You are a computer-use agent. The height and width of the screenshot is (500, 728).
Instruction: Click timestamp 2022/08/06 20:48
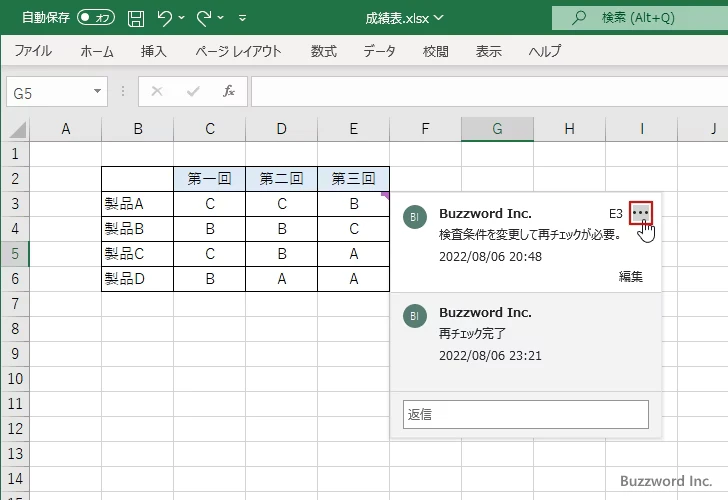click(490, 257)
